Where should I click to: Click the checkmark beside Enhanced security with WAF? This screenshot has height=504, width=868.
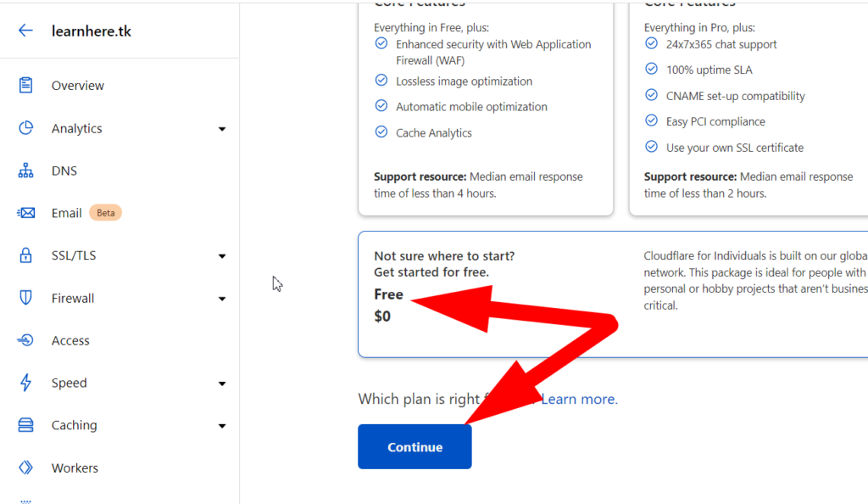pyautogui.click(x=381, y=43)
